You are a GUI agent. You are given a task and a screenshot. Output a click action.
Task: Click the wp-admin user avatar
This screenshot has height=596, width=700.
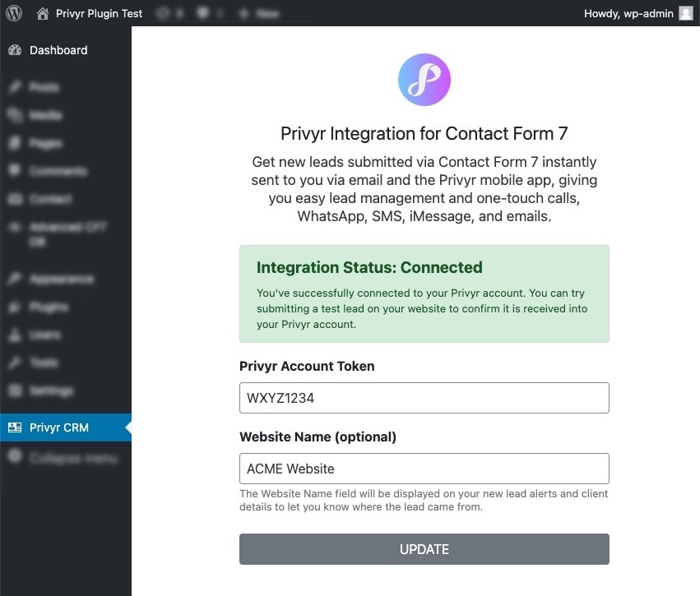pyautogui.click(x=686, y=13)
